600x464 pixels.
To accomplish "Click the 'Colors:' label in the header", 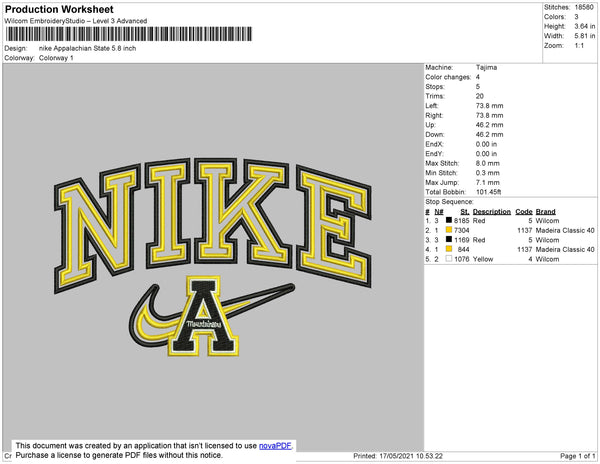I will pyautogui.click(x=555, y=17).
